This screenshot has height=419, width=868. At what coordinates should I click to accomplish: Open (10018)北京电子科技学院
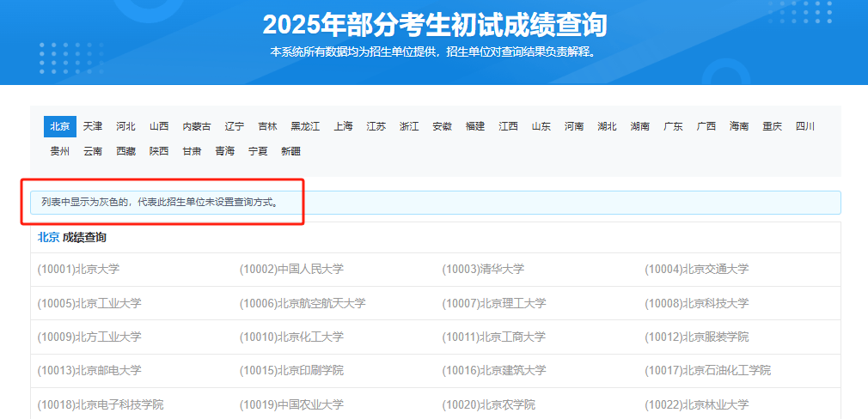[x=101, y=404]
